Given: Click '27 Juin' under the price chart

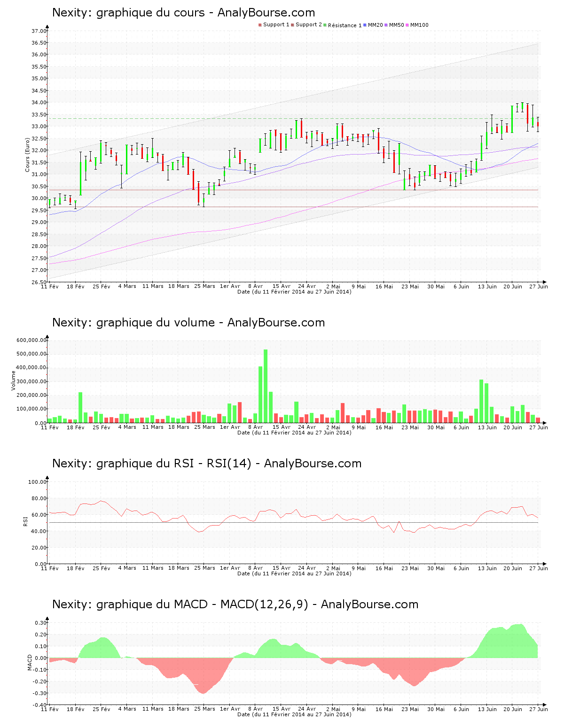Looking at the screenshot, I should [539, 287].
